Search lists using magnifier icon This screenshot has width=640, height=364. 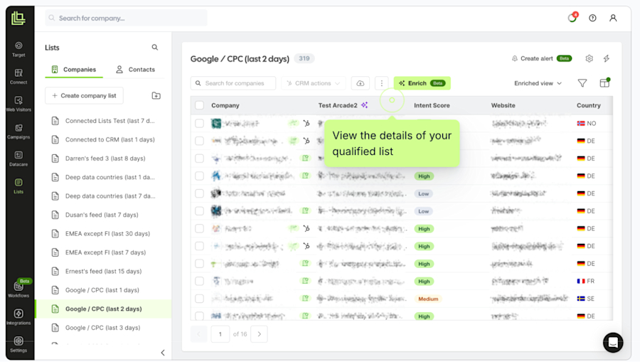pyautogui.click(x=155, y=48)
